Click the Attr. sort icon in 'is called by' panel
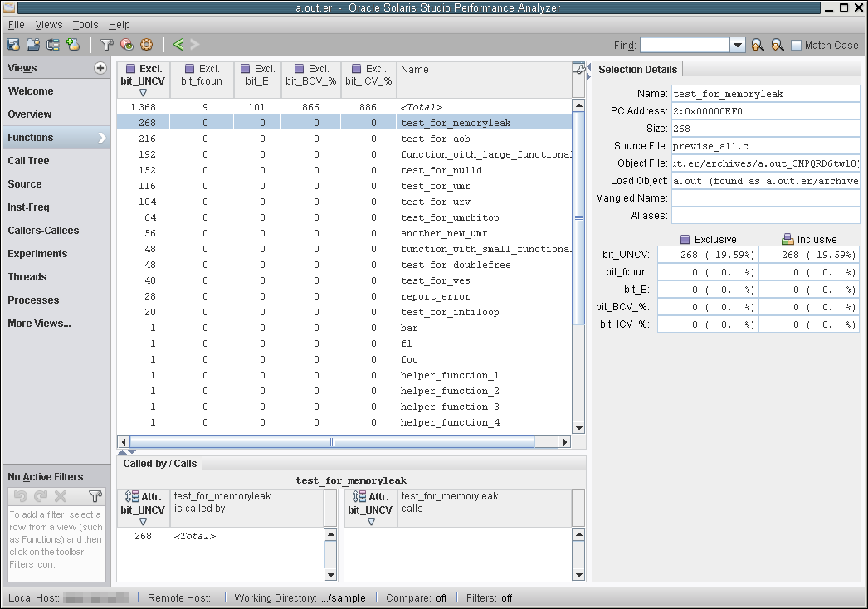This screenshot has height=609, width=868. point(132,497)
